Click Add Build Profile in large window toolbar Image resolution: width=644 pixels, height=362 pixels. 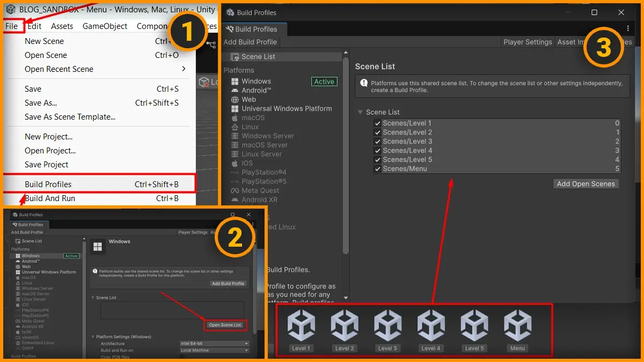(251, 42)
